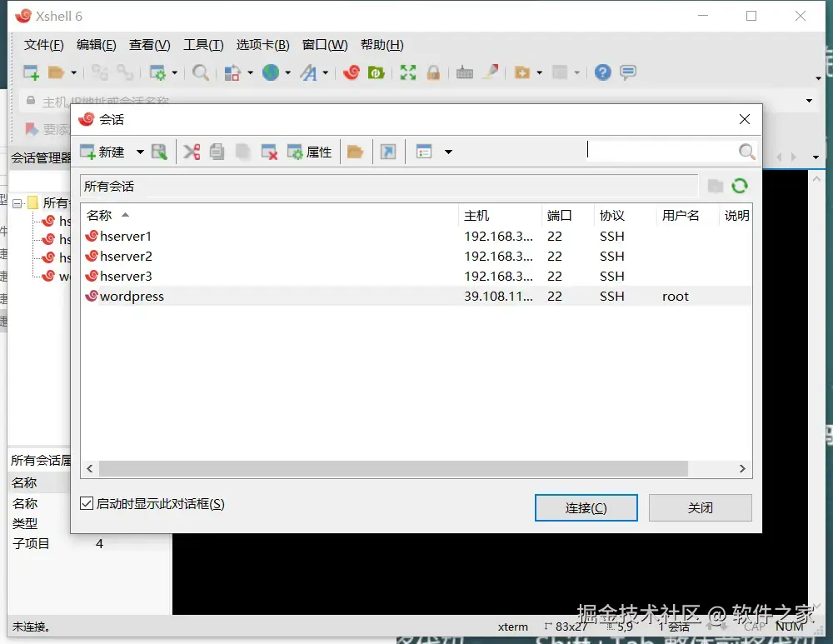
Task: Sort by the 协议 column header
Action: point(625,215)
